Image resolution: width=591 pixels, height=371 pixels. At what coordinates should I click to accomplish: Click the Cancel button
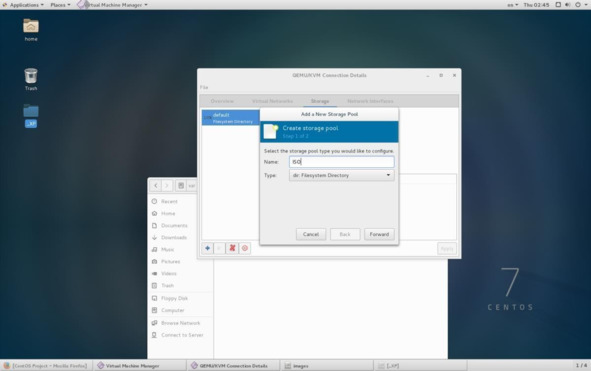point(311,234)
